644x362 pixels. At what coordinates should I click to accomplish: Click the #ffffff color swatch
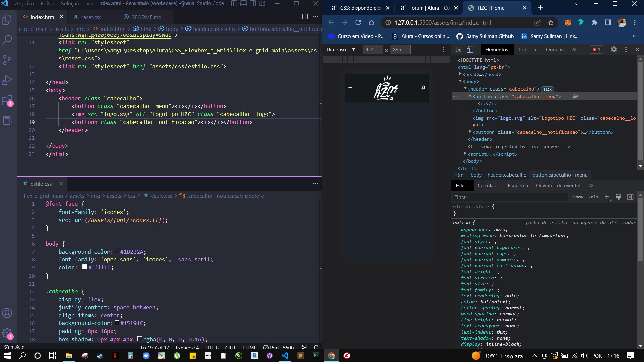coord(85,267)
